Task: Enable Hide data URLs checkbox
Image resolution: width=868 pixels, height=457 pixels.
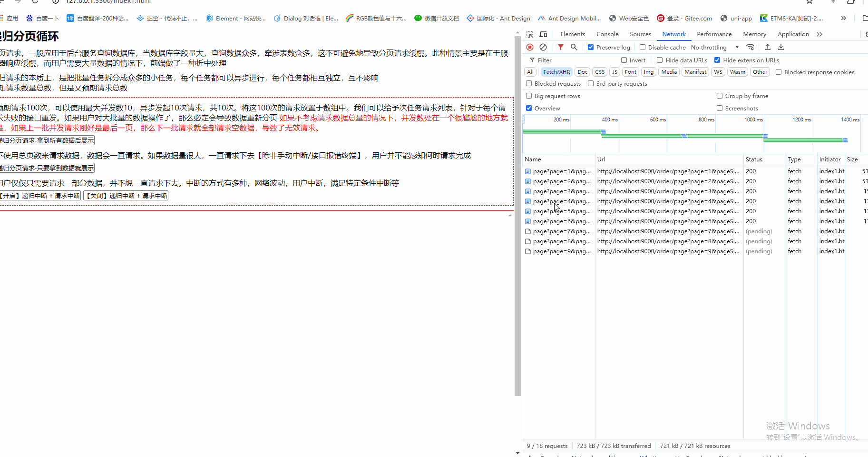Action: click(x=660, y=60)
